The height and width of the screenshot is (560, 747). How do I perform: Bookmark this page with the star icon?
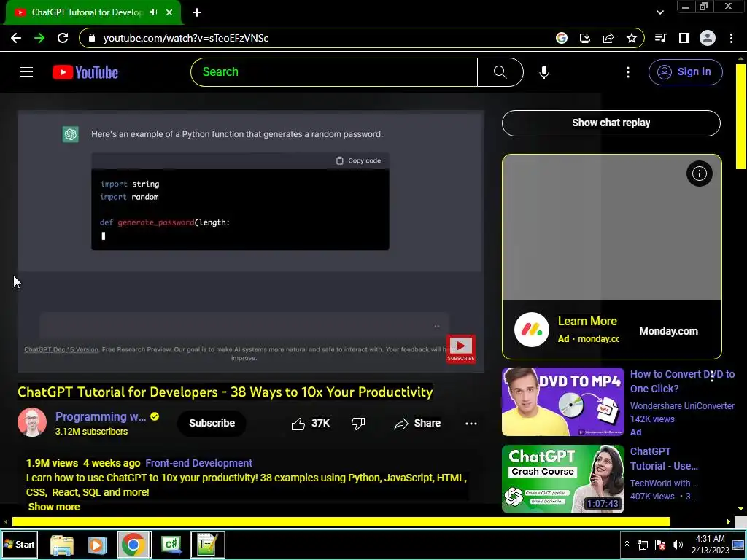point(632,38)
